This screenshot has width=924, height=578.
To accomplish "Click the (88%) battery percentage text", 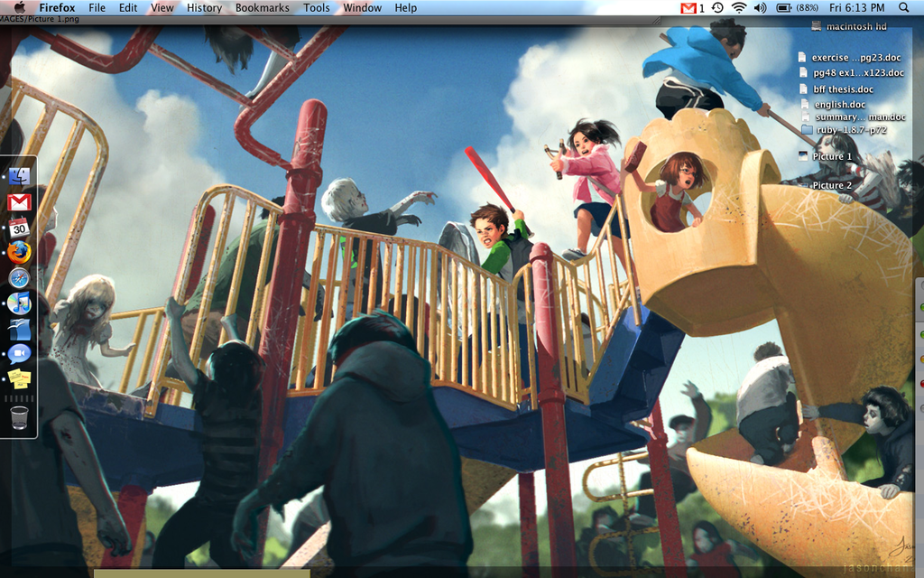I will 807,7.
